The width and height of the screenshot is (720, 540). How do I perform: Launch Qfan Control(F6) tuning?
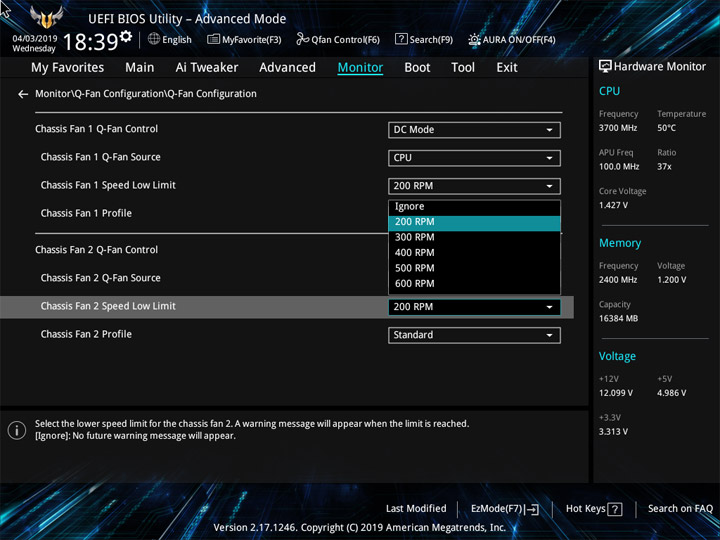click(x=338, y=39)
